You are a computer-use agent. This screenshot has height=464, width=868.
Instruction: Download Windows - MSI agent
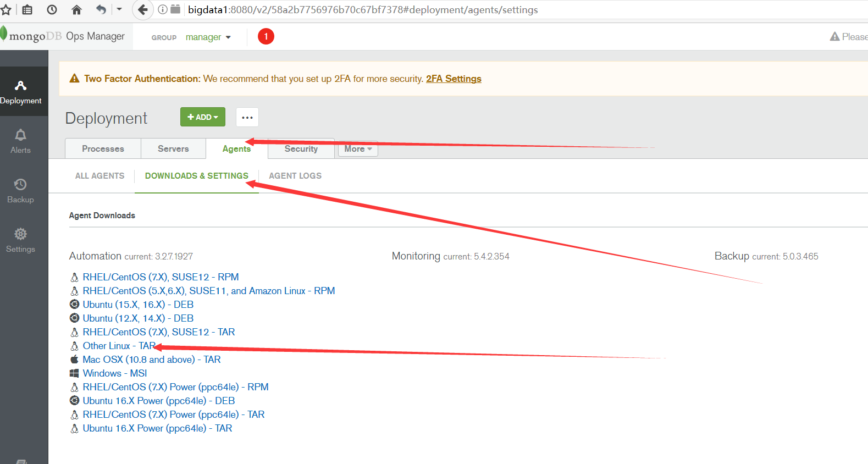click(115, 373)
